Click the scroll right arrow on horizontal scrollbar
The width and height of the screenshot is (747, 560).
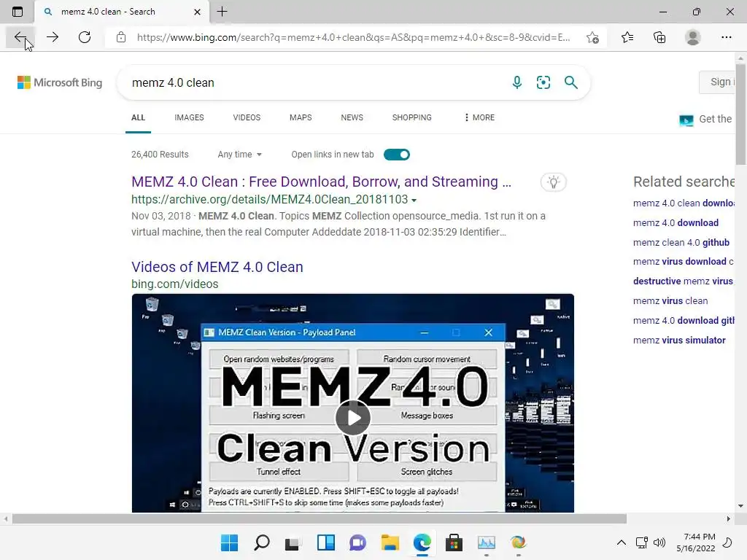pyautogui.click(x=729, y=518)
